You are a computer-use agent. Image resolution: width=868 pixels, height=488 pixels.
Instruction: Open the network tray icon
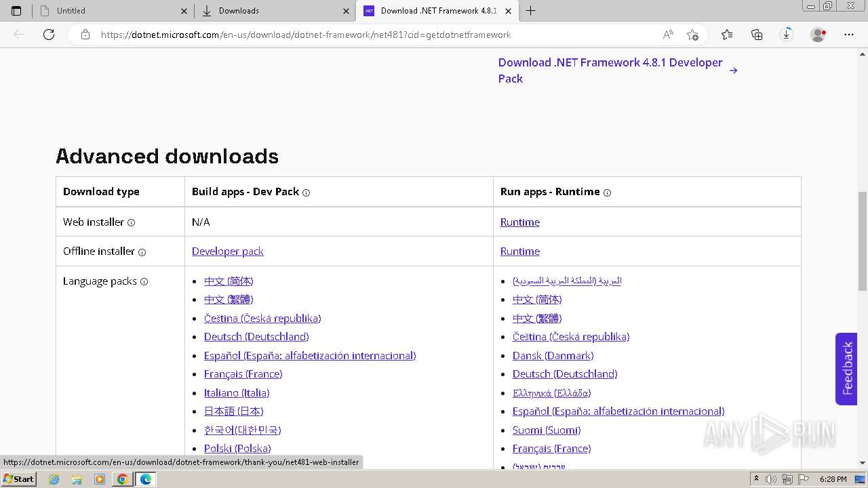tap(787, 479)
